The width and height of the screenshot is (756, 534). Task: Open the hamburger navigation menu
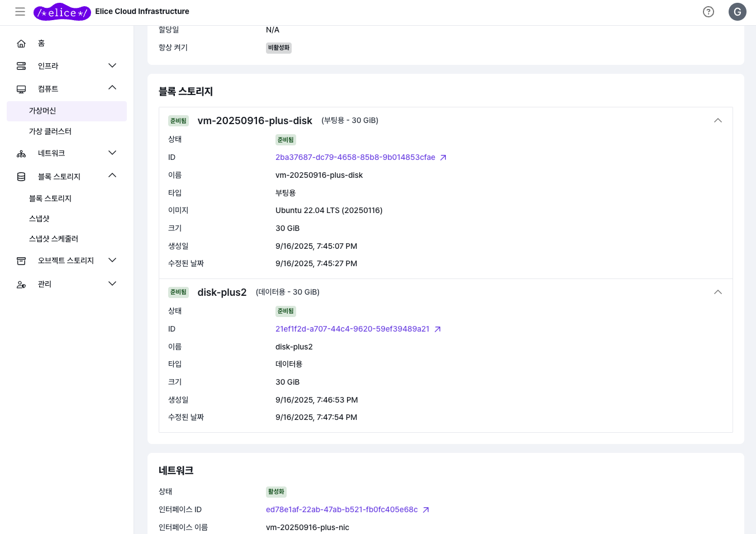pyautogui.click(x=20, y=11)
